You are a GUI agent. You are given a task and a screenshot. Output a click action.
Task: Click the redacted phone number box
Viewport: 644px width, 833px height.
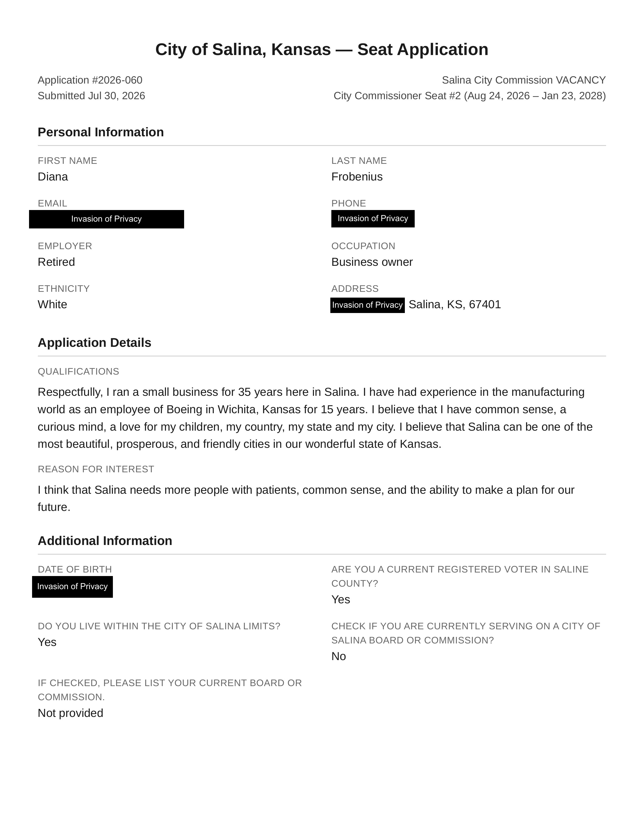pos(373,219)
